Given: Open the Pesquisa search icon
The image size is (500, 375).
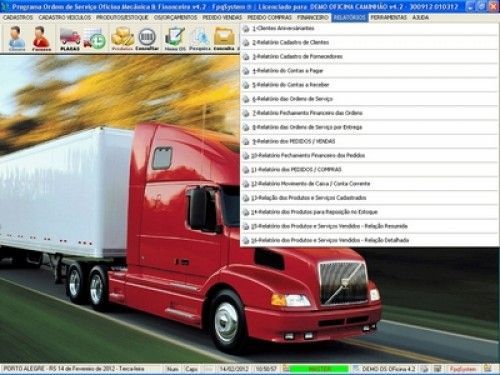Looking at the screenshot, I should tap(200, 38).
